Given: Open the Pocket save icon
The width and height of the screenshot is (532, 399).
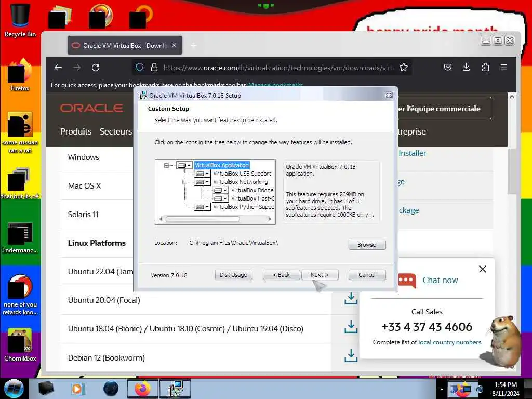Looking at the screenshot, I should coord(448,67).
